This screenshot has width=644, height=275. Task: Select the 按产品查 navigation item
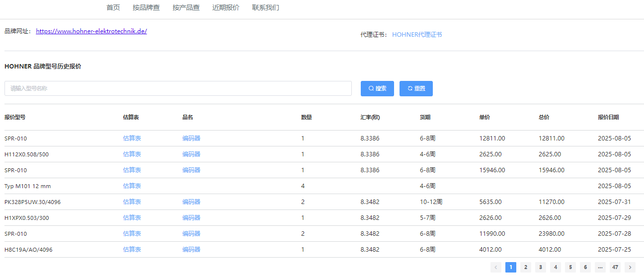[x=186, y=7]
